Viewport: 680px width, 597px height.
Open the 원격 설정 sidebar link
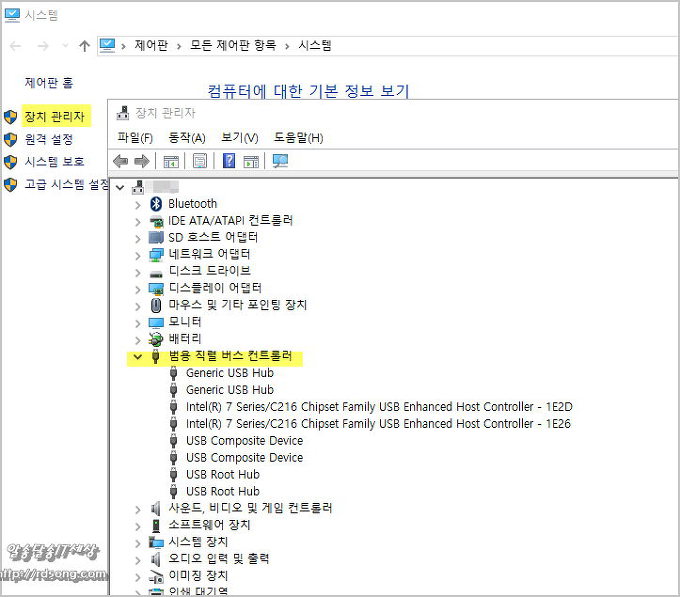click(48, 139)
